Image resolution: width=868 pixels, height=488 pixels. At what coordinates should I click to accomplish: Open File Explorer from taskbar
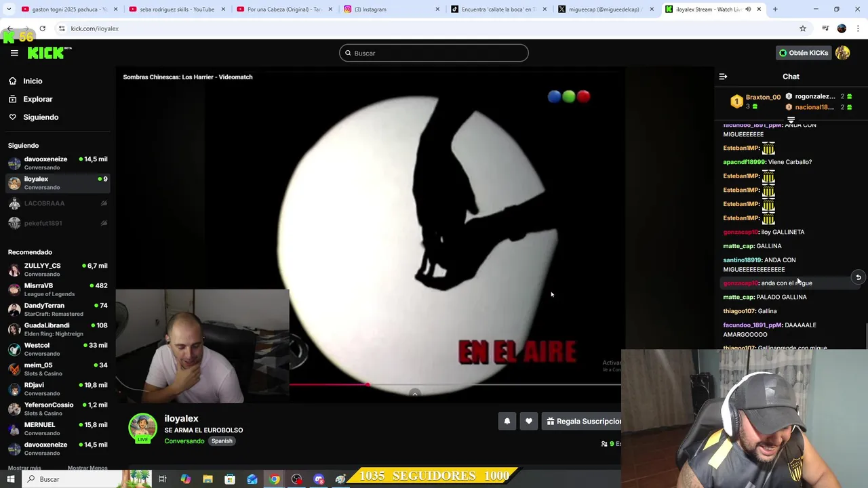point(208,479)
